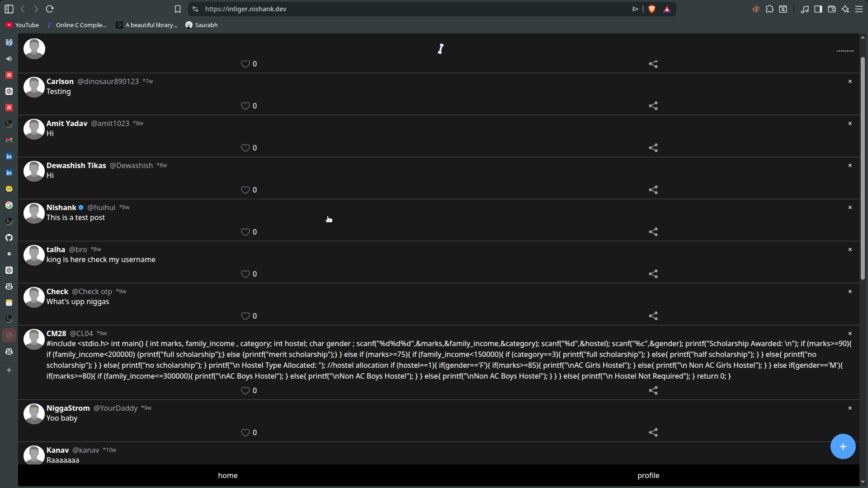Like Nishank's test post heart icon
The height and width of the screenshot is (488, 868).
click(x=245, y=232)
